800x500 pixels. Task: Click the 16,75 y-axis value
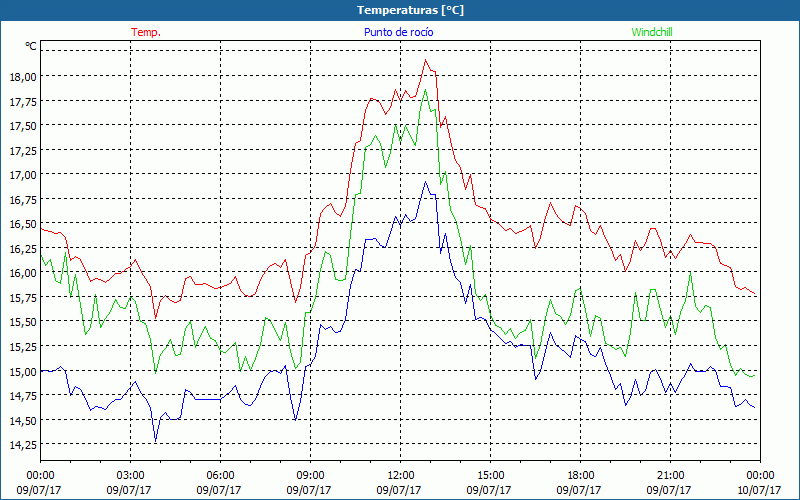(23, 199)
